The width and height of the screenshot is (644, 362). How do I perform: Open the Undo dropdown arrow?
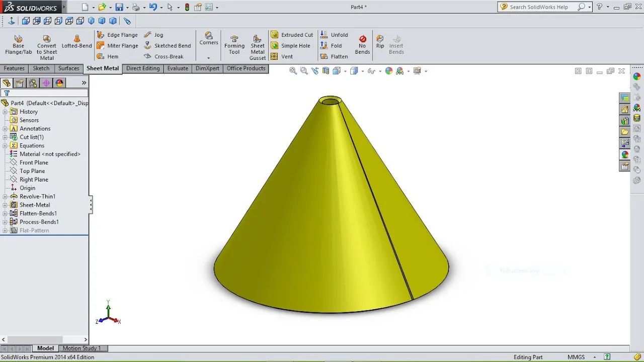(x=161, y=8)
